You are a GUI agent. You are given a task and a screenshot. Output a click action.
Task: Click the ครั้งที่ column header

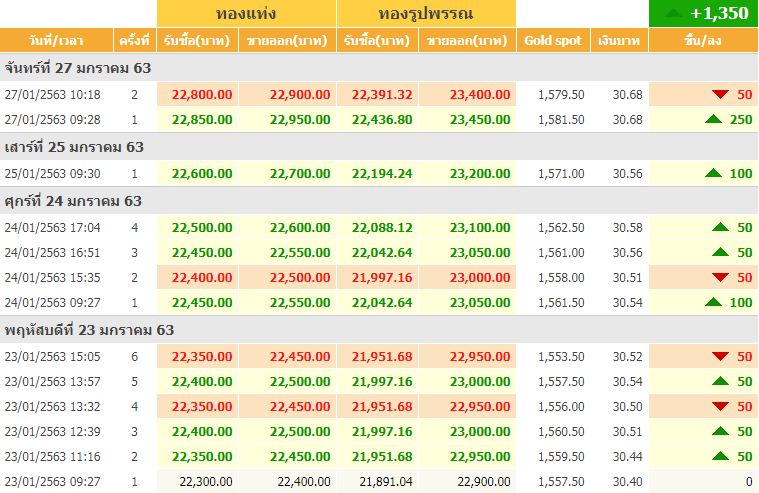coord(134,40)
